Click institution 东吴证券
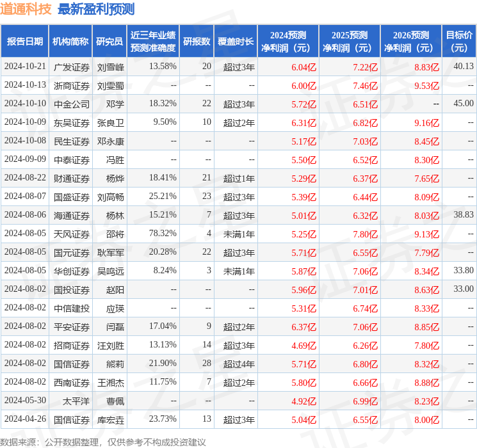This screenshot has width=477, height=448. coord(72,123)
